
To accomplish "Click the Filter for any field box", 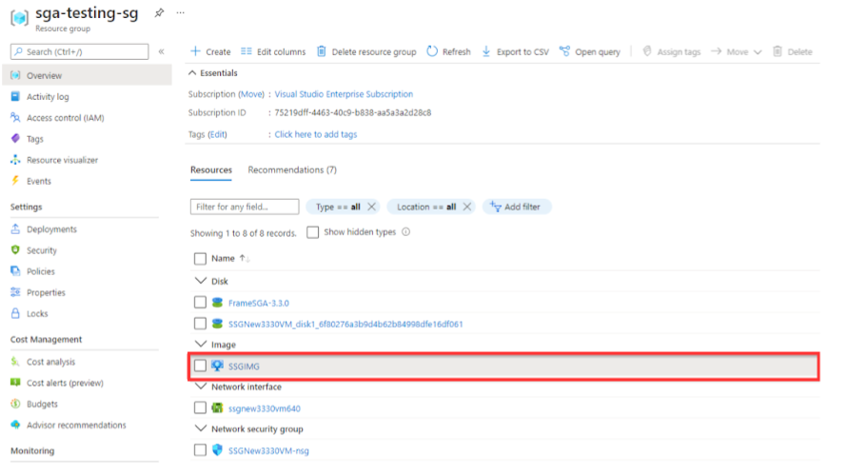I will (246, 207).
